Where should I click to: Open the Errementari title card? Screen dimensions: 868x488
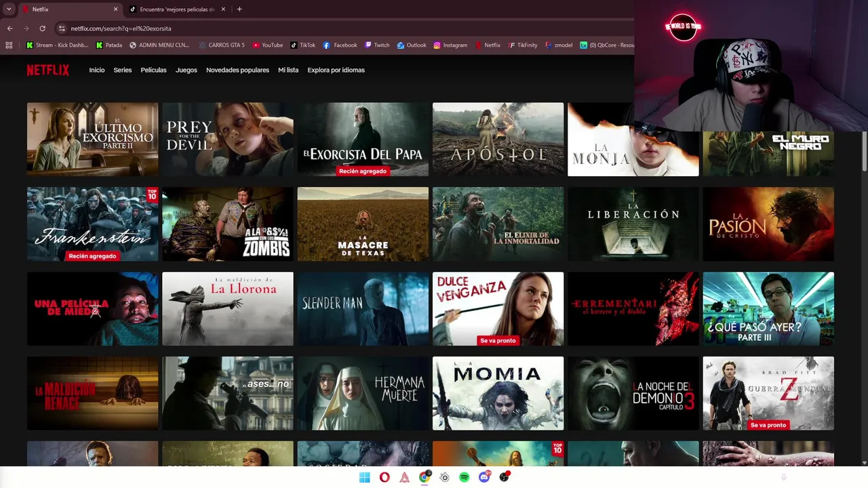click(633, 308)
